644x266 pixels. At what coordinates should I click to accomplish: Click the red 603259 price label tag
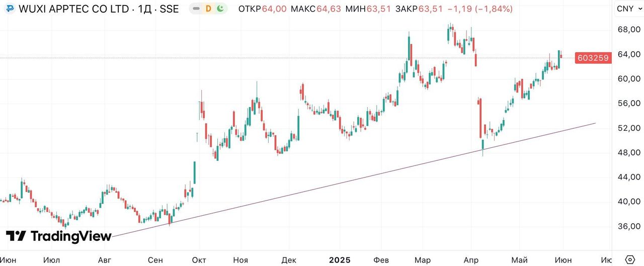coord(593,58)
